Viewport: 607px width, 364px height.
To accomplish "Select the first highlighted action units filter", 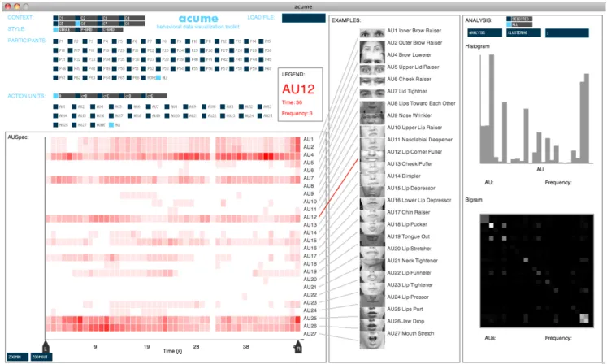I will pos(55,96).
